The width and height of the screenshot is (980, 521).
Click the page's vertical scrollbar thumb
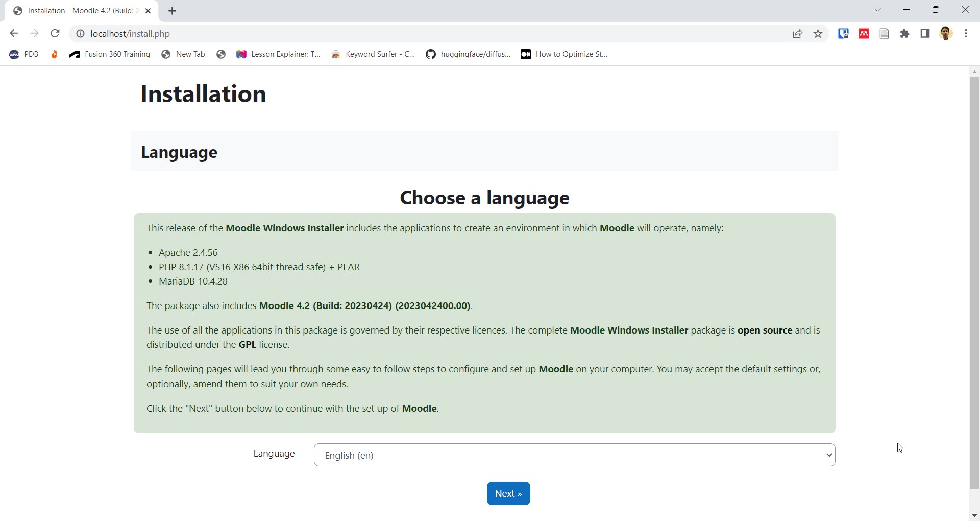tap(974, 282)
